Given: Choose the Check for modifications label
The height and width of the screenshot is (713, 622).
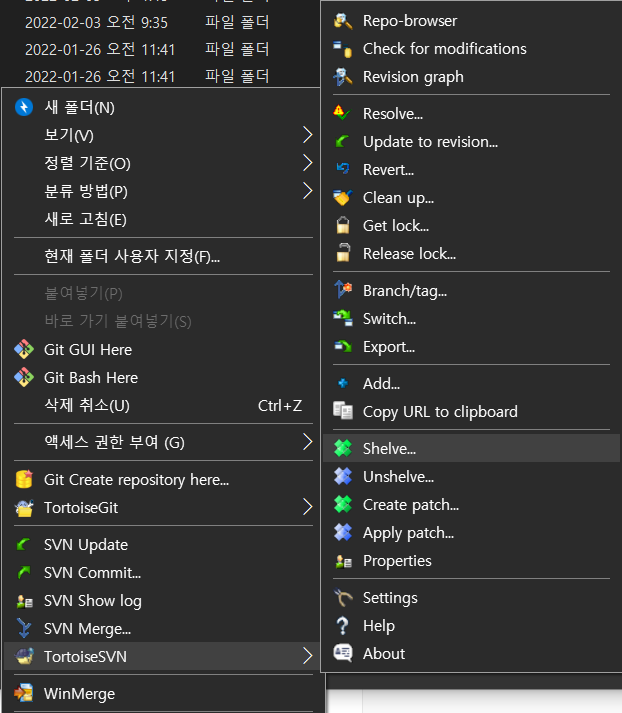Looking at the screenshot, I should 444,49.
